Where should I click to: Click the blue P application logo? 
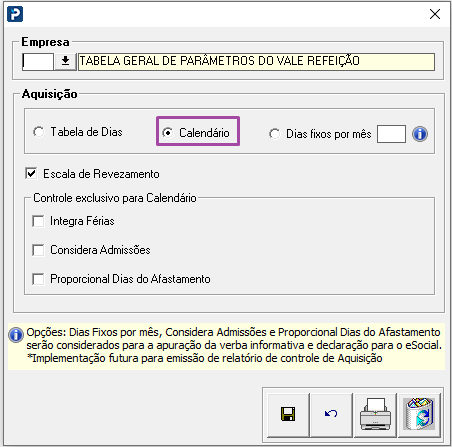(x=15, y=14)
